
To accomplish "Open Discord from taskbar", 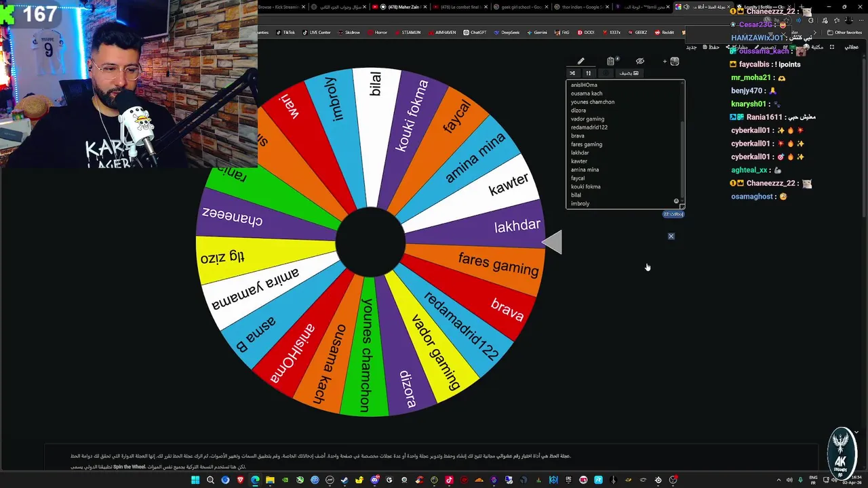I will click(375, 480).
